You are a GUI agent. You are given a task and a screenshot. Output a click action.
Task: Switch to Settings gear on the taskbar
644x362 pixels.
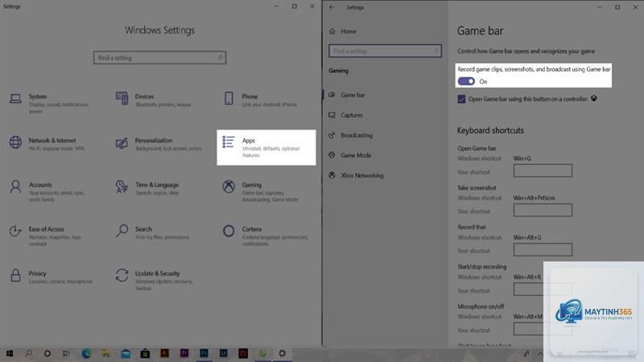[283, 353]
